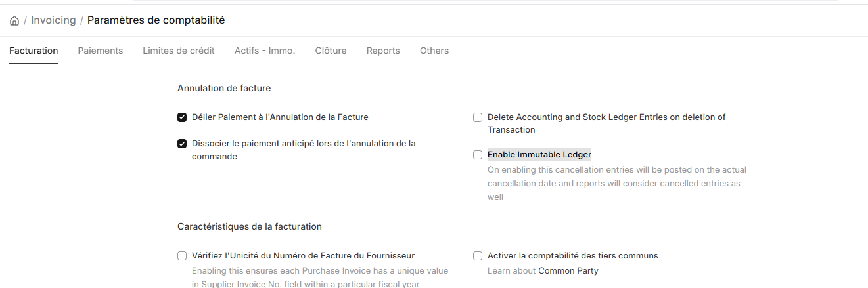Open the Invoicing breadcrumb link
This screenshot has height=288, width=868.
53,20
